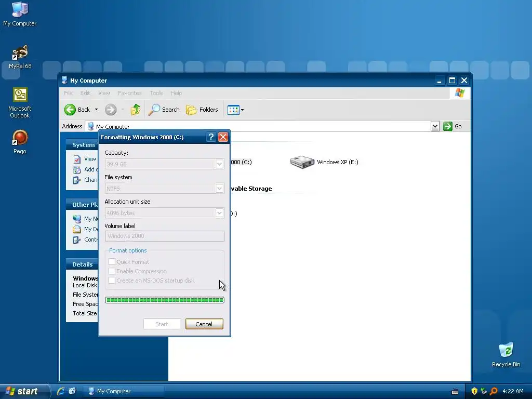Toggle the Folders pane toolbar button
532x399 pixels.
[x=202, y=110]
